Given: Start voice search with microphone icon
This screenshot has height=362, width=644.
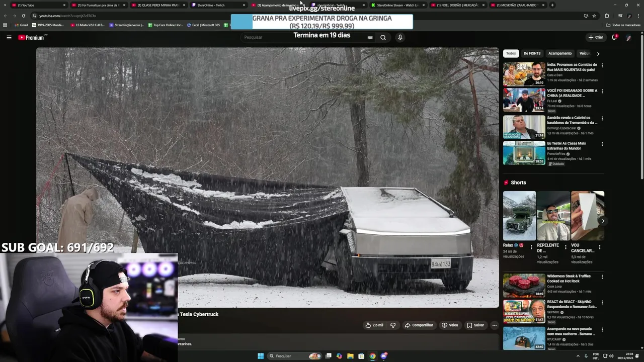Looking at the screenshot, I should [400, 37].
